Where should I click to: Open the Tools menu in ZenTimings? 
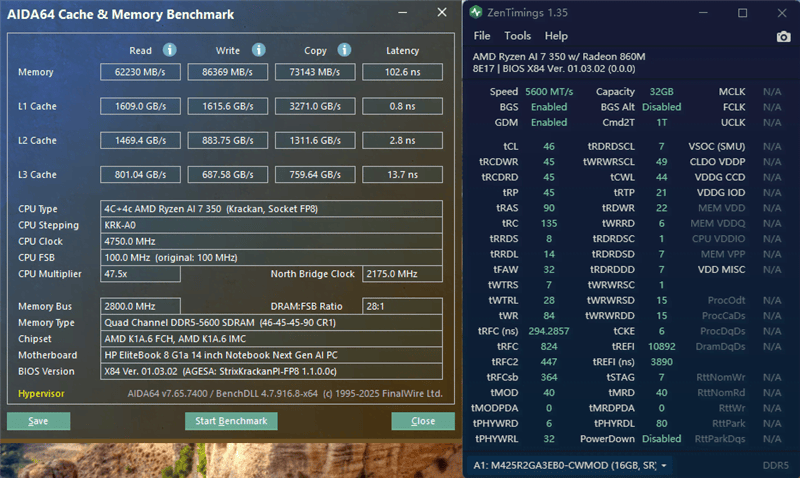[x=517, y=36]
